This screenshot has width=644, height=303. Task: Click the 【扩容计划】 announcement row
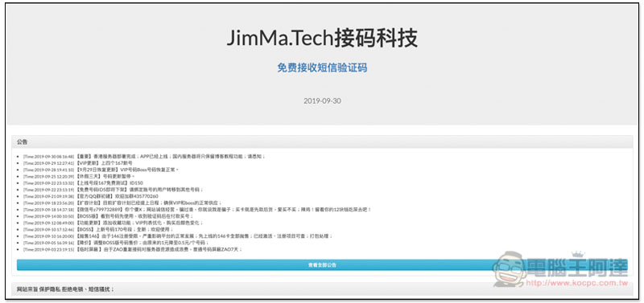(122, 203)
